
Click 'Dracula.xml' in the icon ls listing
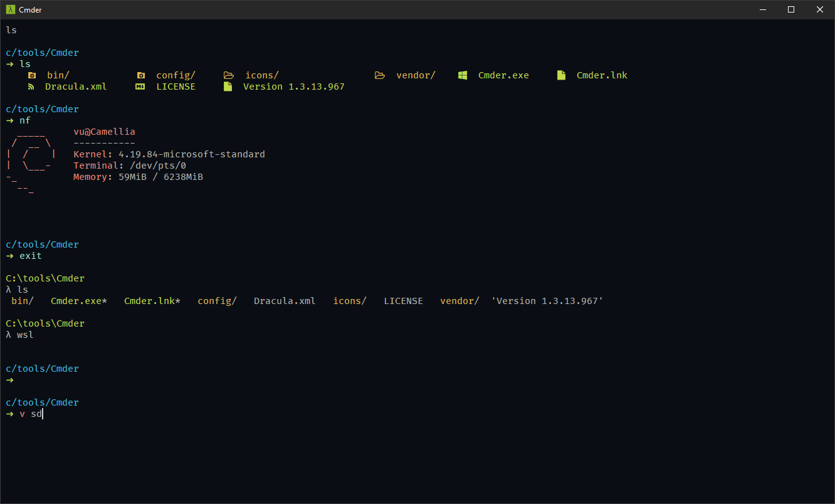coord(76,87)
